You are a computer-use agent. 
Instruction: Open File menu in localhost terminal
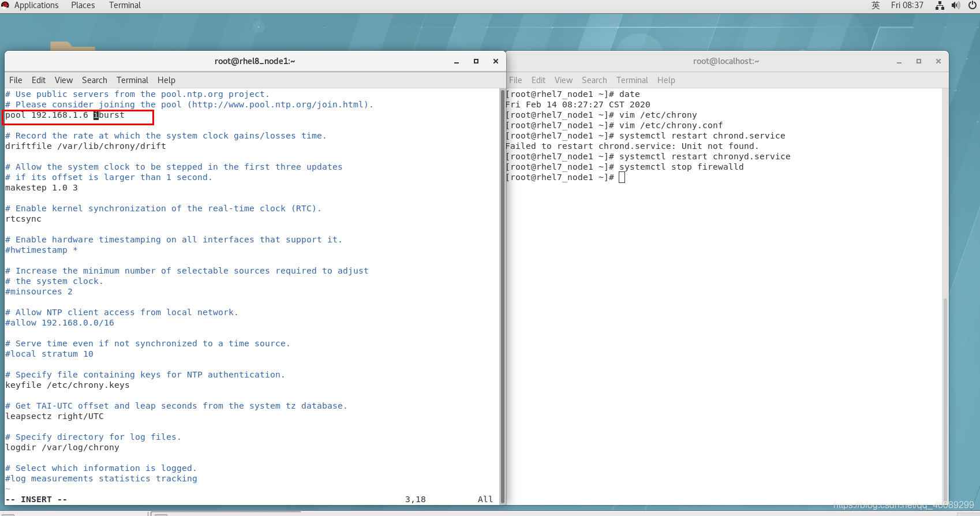(515, 80)
